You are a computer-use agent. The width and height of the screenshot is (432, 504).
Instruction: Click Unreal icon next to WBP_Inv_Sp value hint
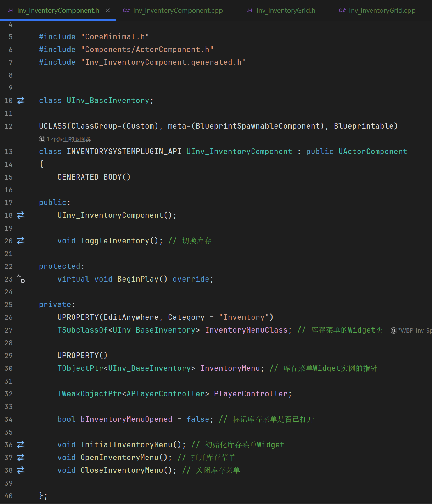[x=393, y=330]
